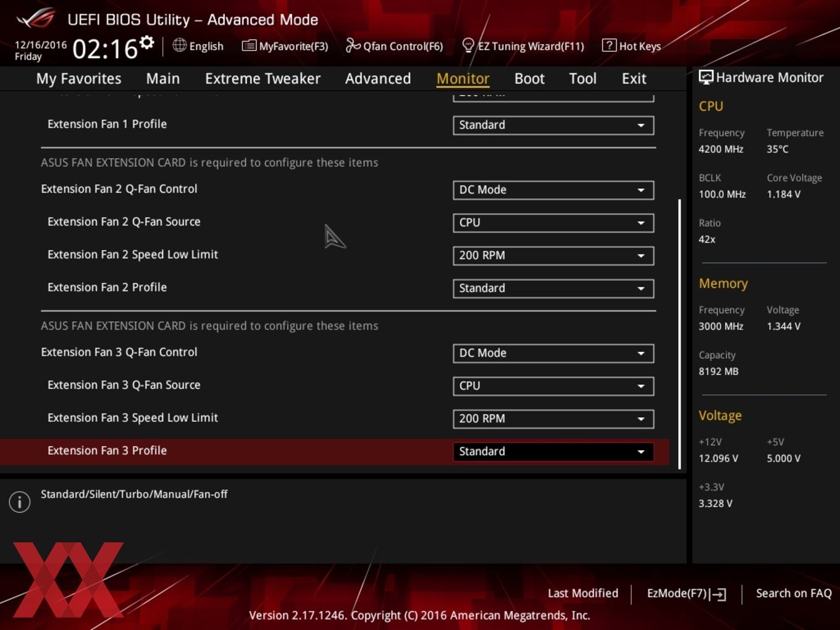Image resolution: width=840 pixels, height=630 pixels.
Task: Launch EZ Tuning Wizard(F11) bulb icon
Action: pyautogui.click(x=468, y=45)
